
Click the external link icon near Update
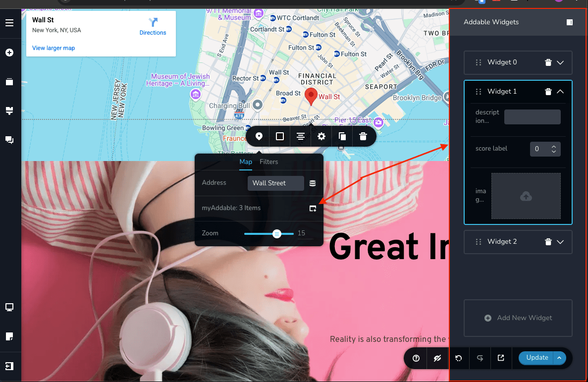(501, 358)
